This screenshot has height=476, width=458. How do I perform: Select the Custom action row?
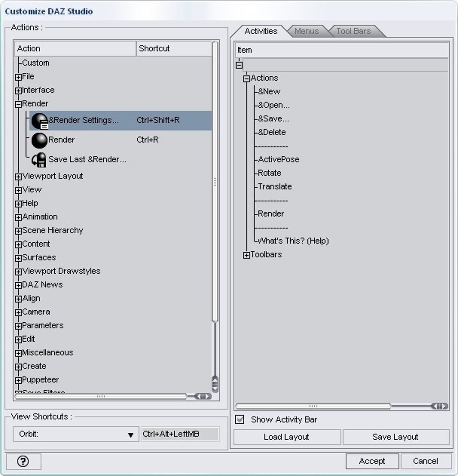click(35, 63)
